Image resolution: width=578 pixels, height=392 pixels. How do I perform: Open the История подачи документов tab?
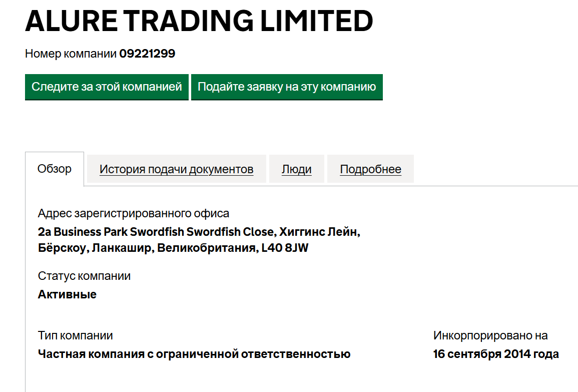pyautogui.click(x=176, y=169)
